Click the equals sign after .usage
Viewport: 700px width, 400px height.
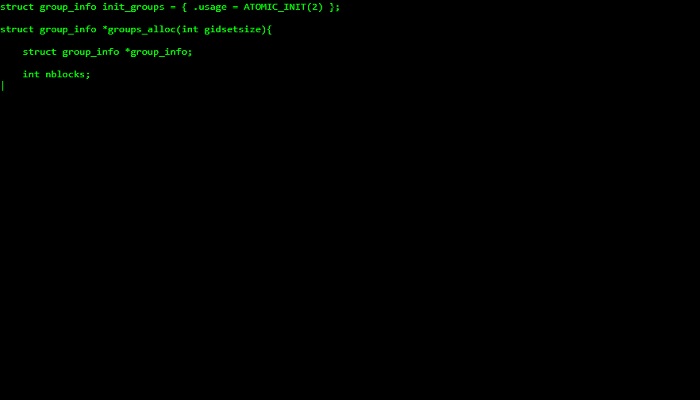pyautogui.click(x=235, y=8)
